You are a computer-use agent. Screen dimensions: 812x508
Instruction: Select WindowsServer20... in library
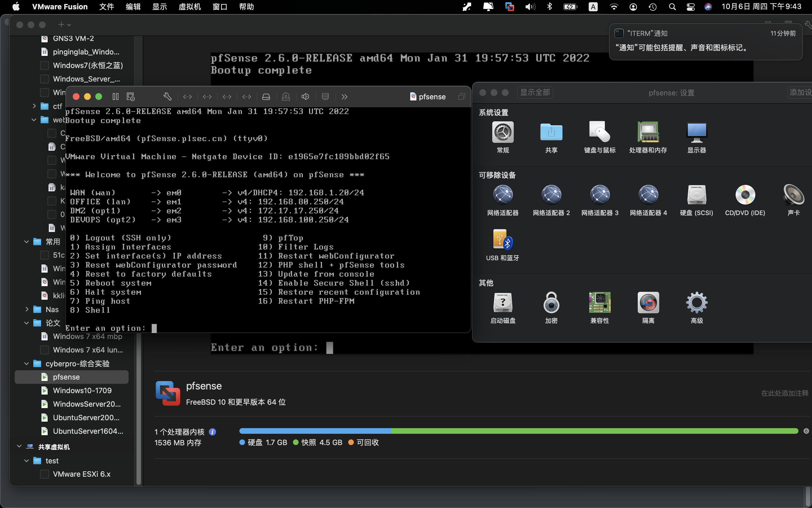tap(71, 404)
